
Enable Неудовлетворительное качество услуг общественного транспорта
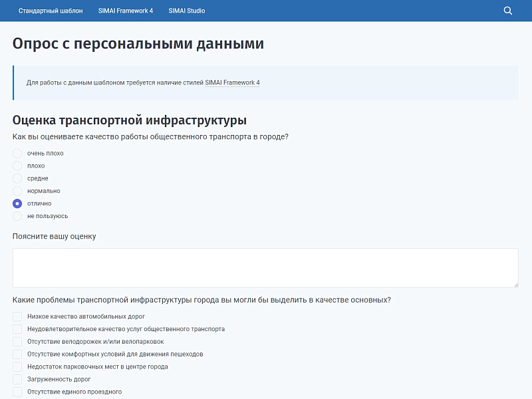17,329
